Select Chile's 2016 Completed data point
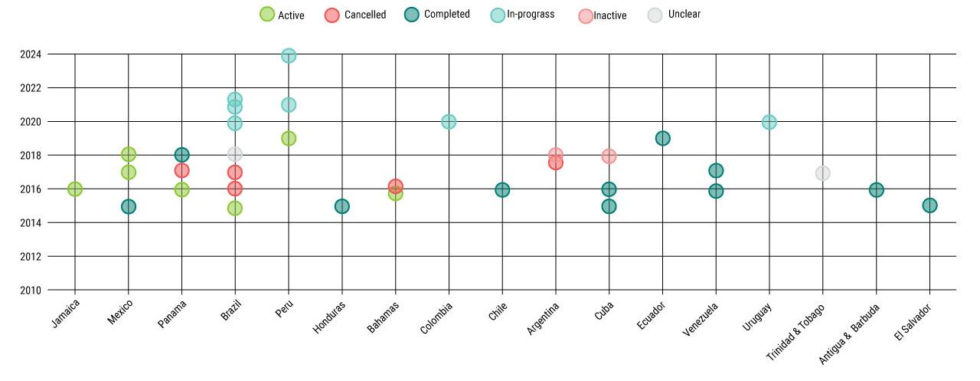The image size is (980, 381). (x=502, y=190)
